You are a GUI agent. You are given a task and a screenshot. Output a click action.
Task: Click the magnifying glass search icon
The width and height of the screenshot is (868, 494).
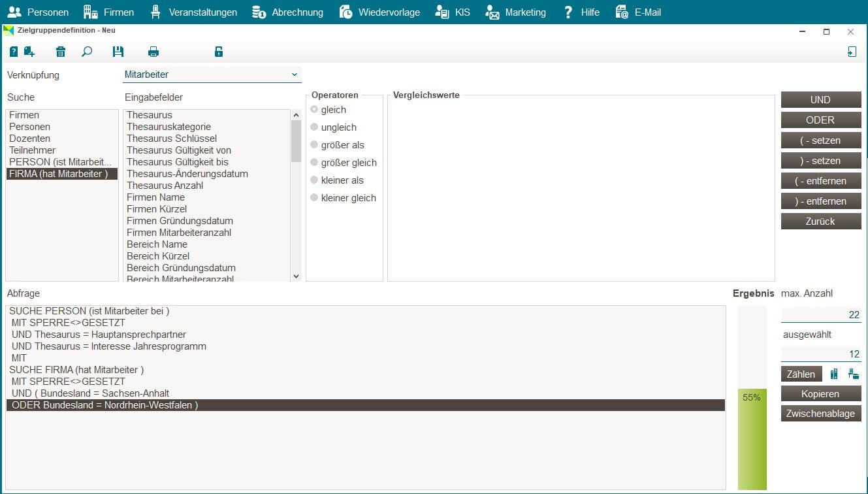tap(87, 52)
